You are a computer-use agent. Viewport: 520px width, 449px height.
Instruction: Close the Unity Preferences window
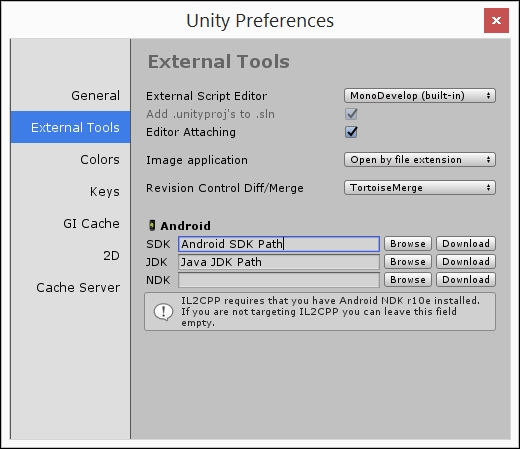coord(496,21)
